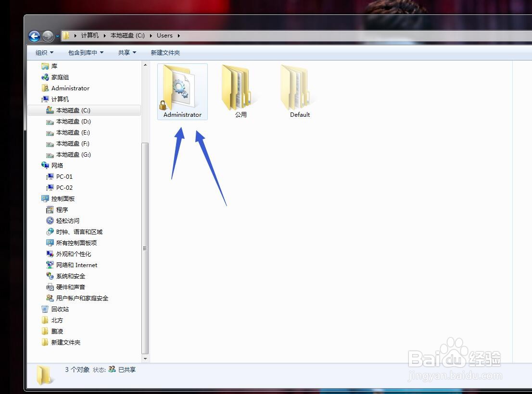
Task: Open 系统和安全 item
Action: coord(66,276)
